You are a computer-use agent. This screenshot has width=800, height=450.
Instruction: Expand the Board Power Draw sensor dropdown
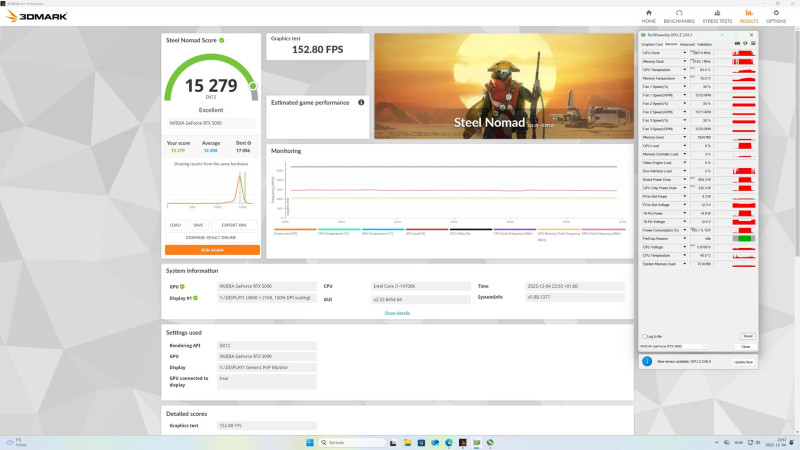click(x=685, y=180)
